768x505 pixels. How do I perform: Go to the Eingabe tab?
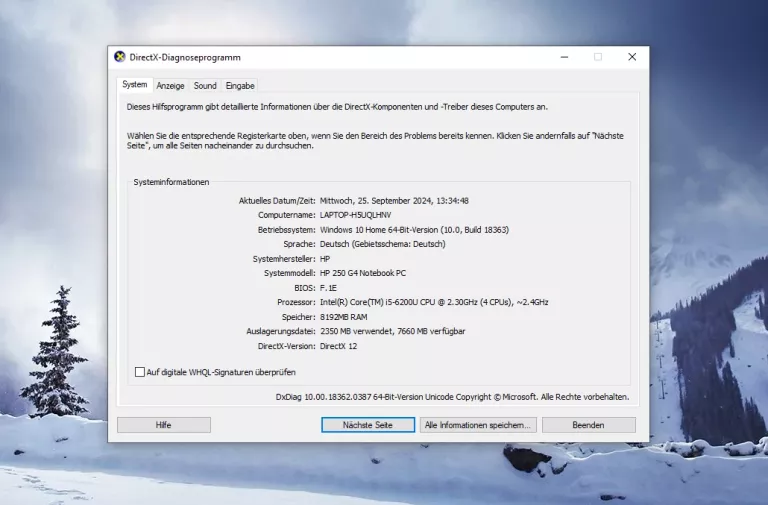tap(240, 86)
